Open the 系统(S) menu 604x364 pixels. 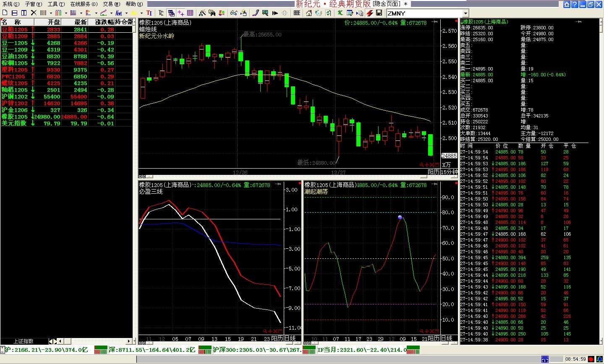[x=11, y=4]
